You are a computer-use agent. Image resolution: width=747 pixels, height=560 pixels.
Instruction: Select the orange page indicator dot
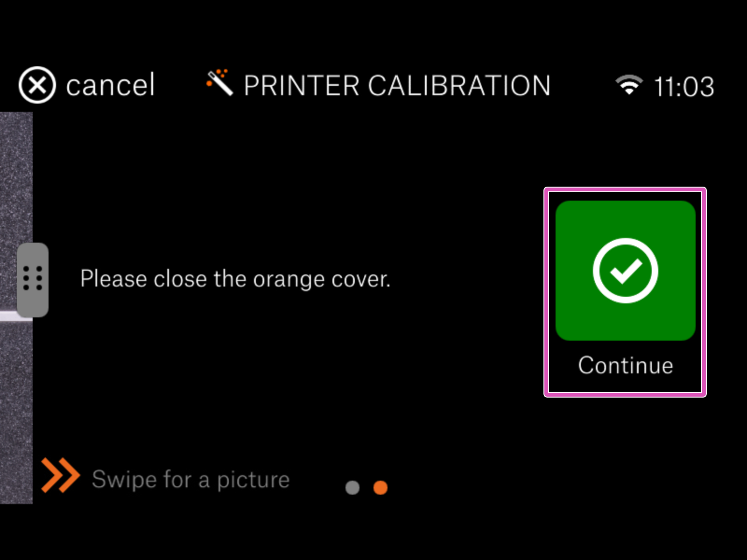pyautogui.click(x=381, y=488)
